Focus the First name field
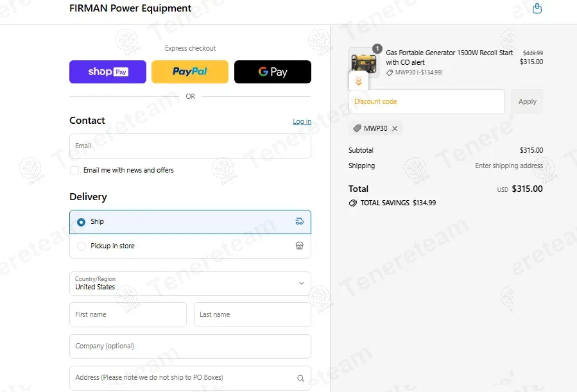Screen dimensions: 577x392 [x=128, y=315]
